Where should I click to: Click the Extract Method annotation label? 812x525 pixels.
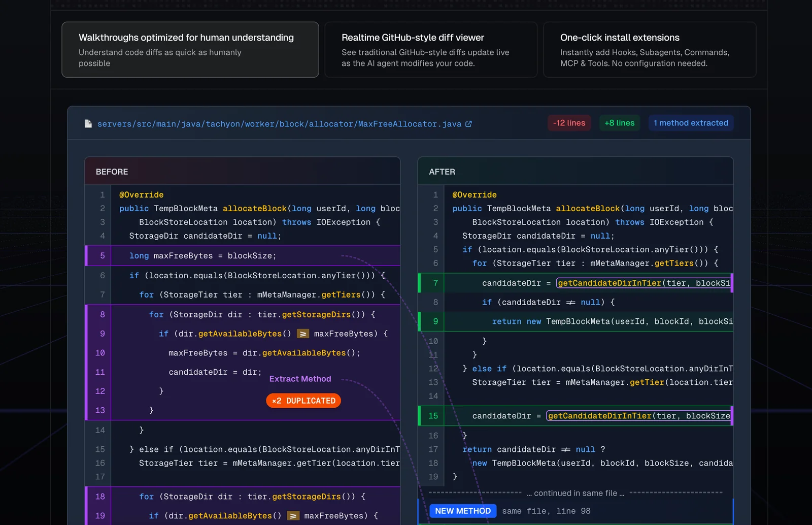[300, 379]
